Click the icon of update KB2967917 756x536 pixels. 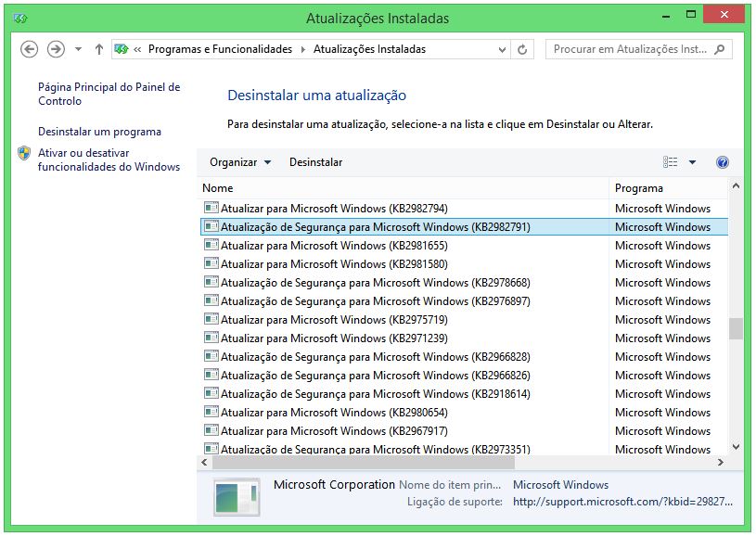pyautogui.click(x=211, y=430)
